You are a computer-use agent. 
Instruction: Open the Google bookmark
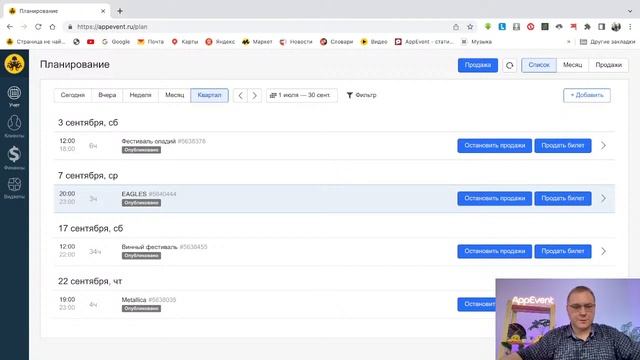pos(116,42)
